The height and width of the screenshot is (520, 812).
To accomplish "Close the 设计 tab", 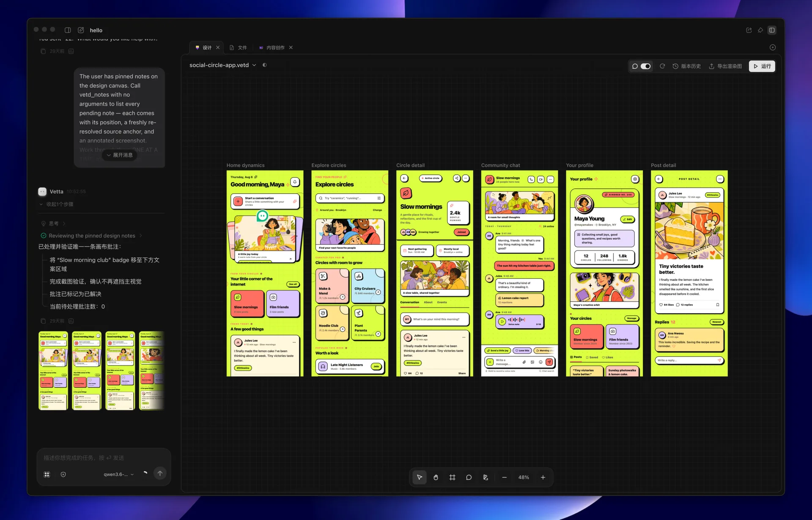I will [x=218, y=47].
